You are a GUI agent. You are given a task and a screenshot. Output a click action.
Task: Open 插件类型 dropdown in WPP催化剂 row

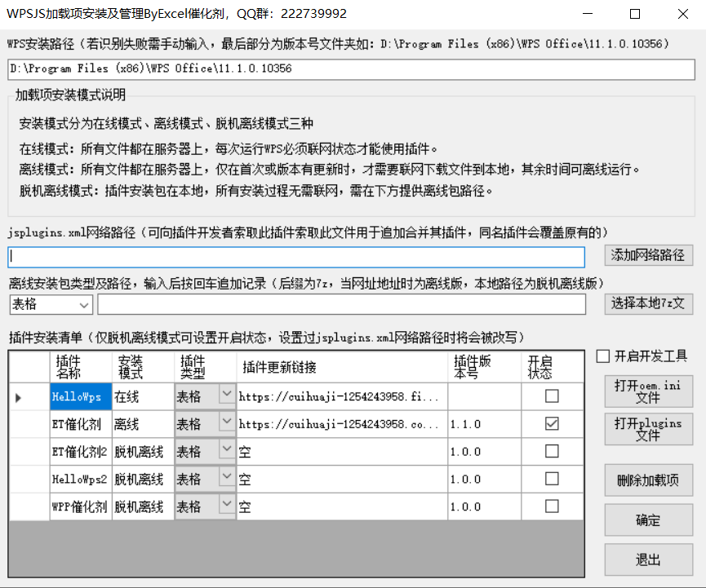tap(227, 504)
